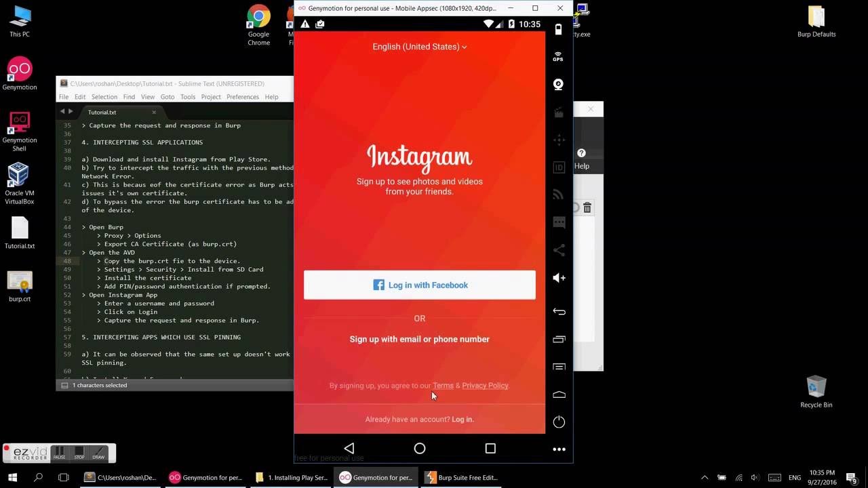This screenshot has height=488, width=868.
Task: Open the Tools menu in Sublime Text
Action: (x=188, y=97)
